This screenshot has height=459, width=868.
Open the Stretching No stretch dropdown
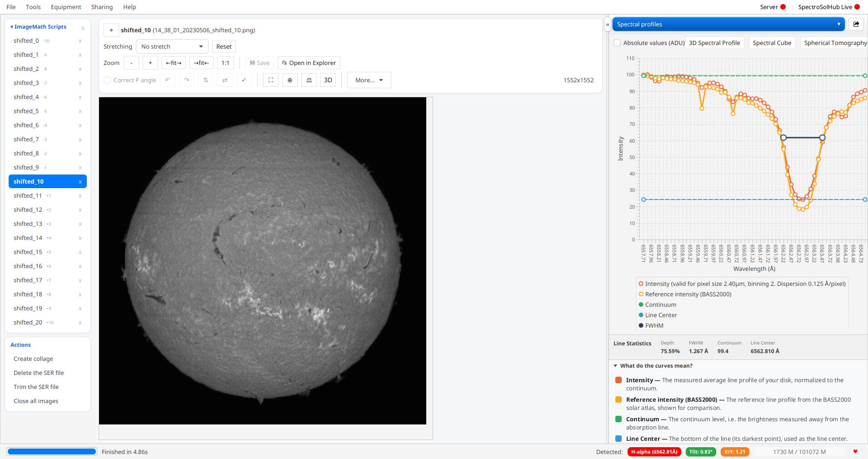[172, 46]
